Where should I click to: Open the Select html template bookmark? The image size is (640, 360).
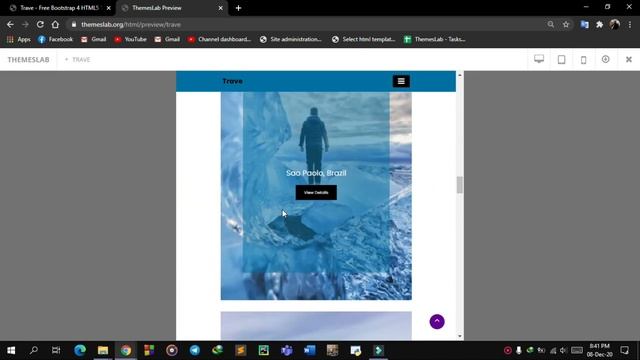(363, 39)
